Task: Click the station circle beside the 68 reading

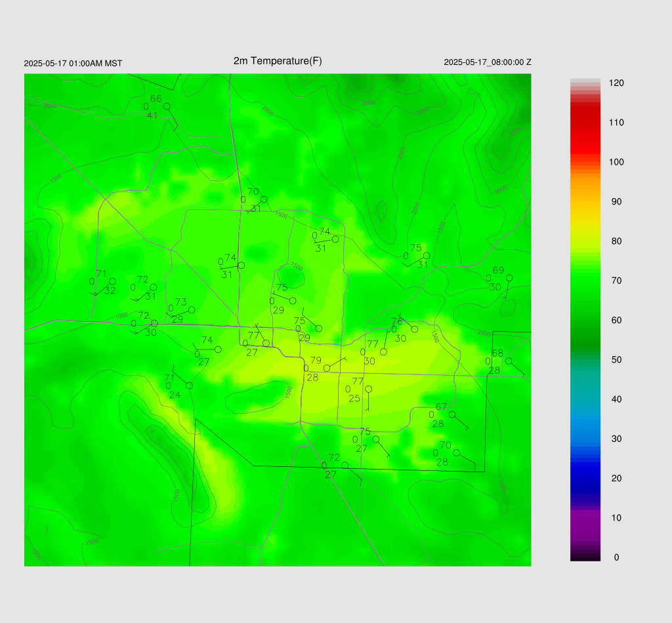Action: 509,361
